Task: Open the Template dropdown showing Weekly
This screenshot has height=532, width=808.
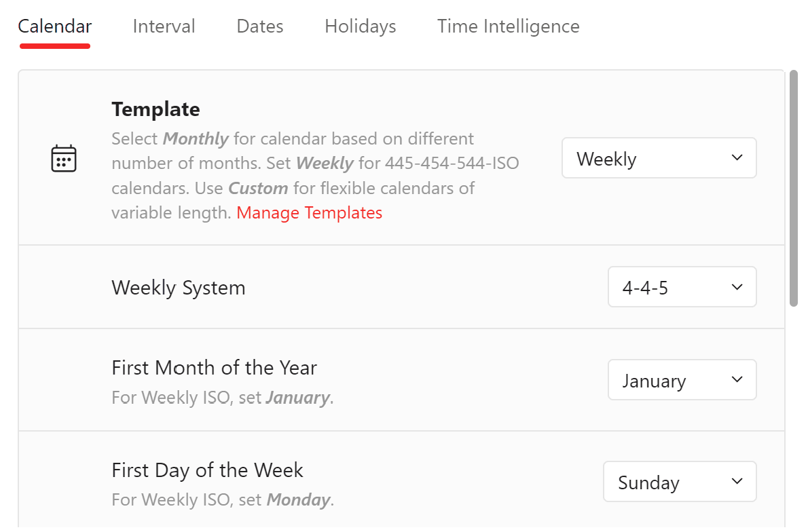Action: (x=659, y=157)
